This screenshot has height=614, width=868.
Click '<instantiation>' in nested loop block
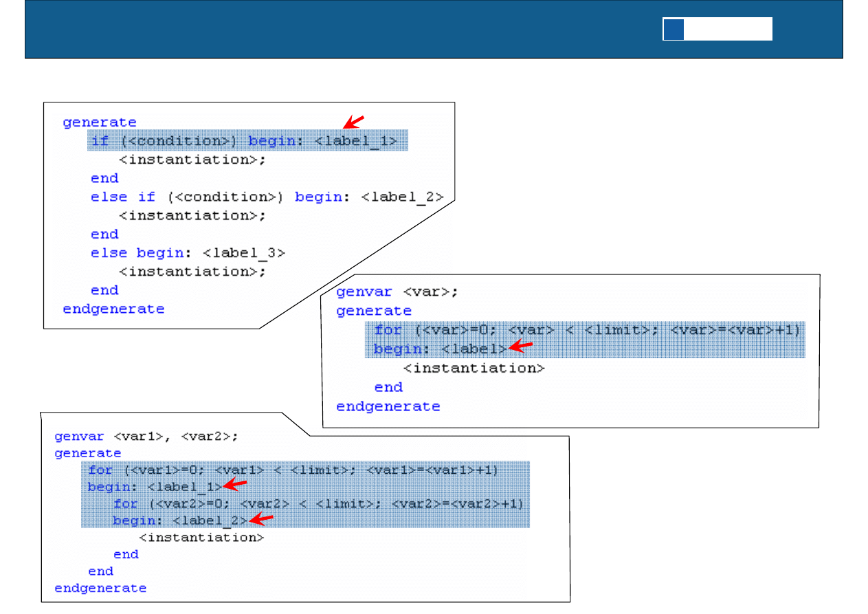(x=201, y=537)
